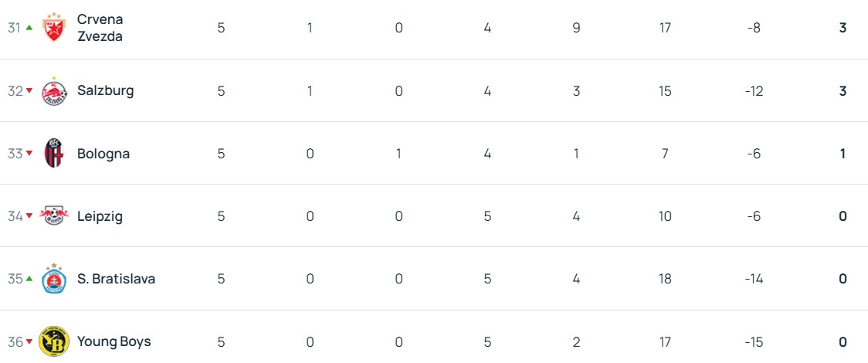This screenshot has width=868, height=363.
Task: Open the Crvena Zvezda team link
Action: click(100, 28)
